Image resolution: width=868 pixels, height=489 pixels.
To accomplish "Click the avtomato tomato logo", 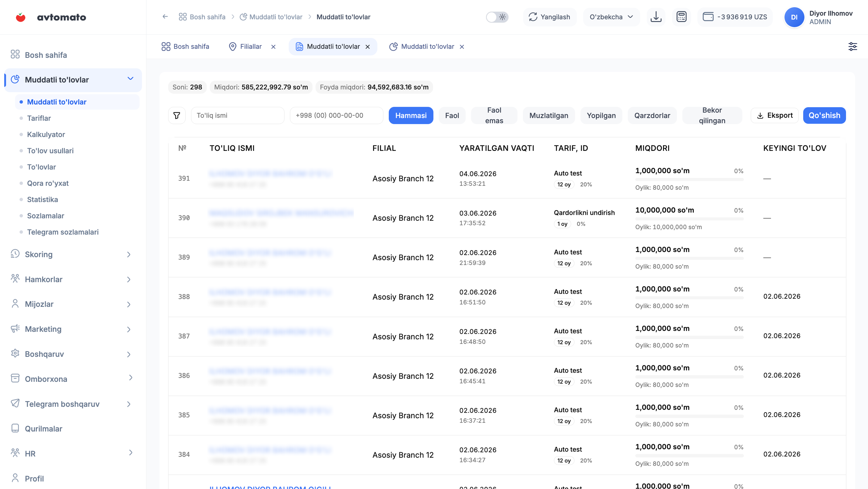I will pos(21,17).
